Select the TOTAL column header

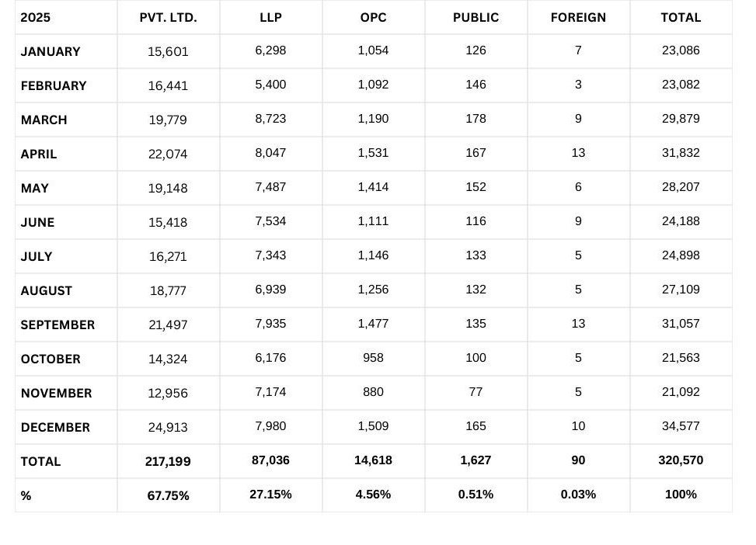pos(681,17)
